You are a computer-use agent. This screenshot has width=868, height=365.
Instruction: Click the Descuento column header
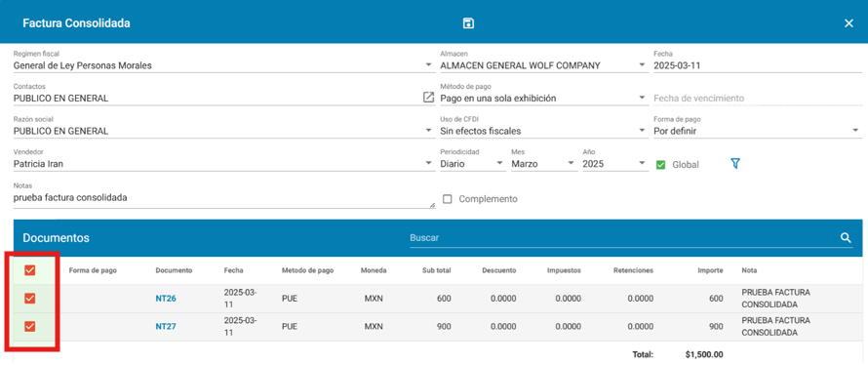498,271
